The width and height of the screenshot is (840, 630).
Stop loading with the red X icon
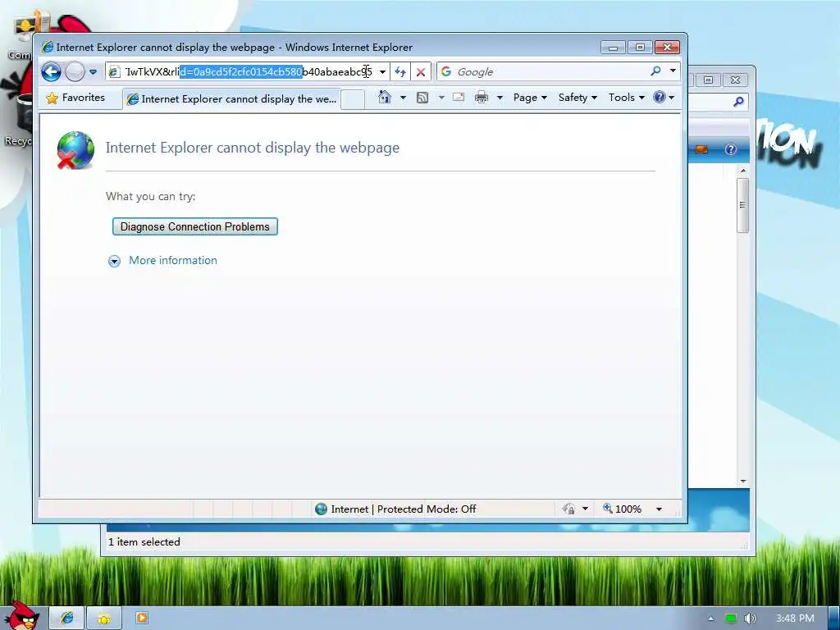click(421, 72)
